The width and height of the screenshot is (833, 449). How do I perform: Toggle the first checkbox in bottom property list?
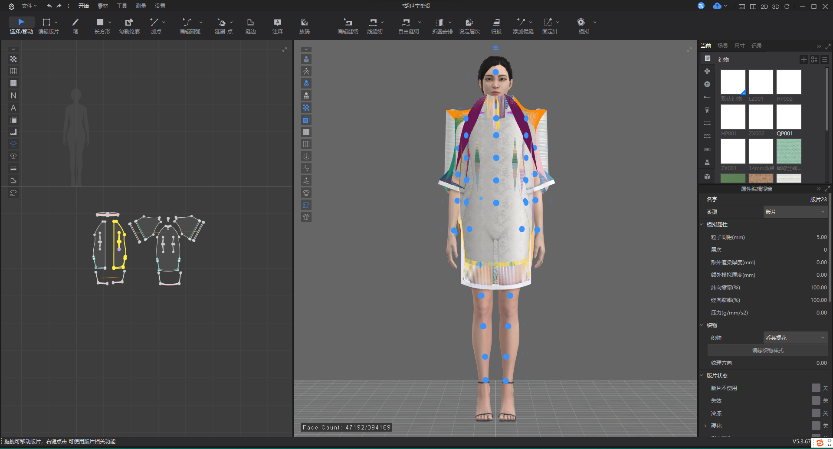pos(816,387)
